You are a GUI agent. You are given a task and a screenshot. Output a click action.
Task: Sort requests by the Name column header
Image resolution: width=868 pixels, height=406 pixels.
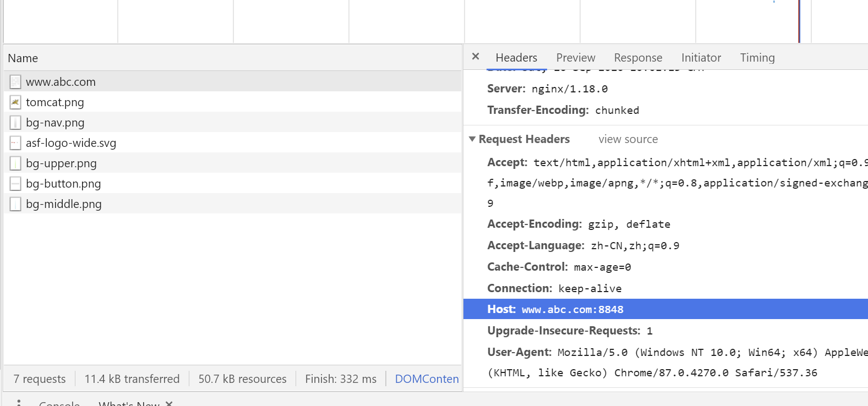(x=23, y=58)
